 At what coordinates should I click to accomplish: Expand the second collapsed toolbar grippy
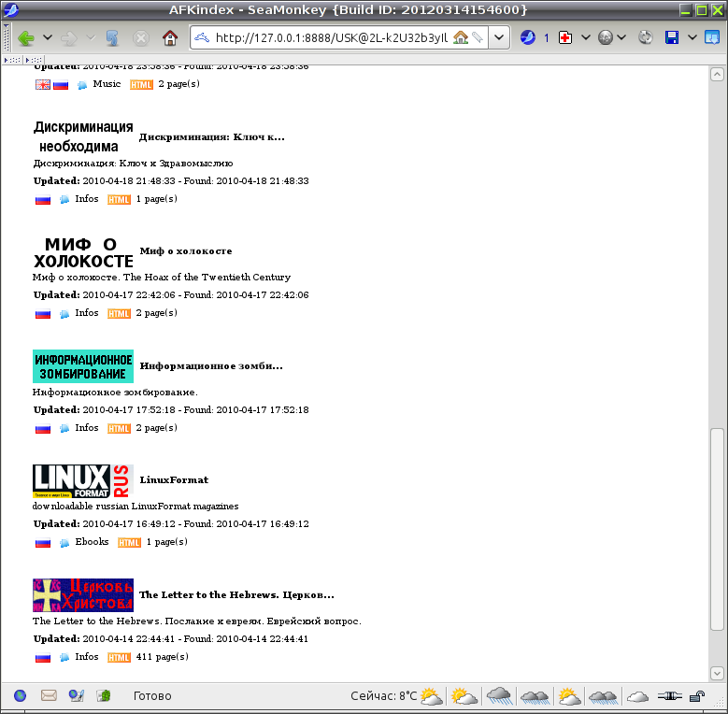point(35,60)
